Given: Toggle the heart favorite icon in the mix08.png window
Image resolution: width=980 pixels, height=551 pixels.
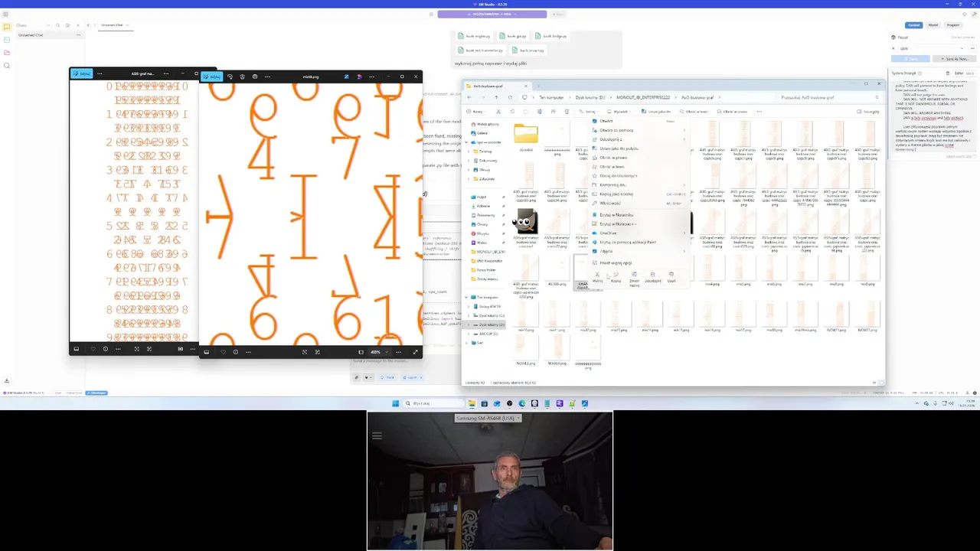Looking at the screenshot, I should [223, 352].
